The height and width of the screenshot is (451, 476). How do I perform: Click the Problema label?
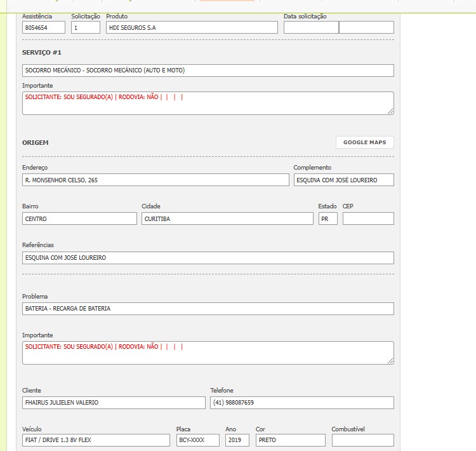tap(35, 296)
